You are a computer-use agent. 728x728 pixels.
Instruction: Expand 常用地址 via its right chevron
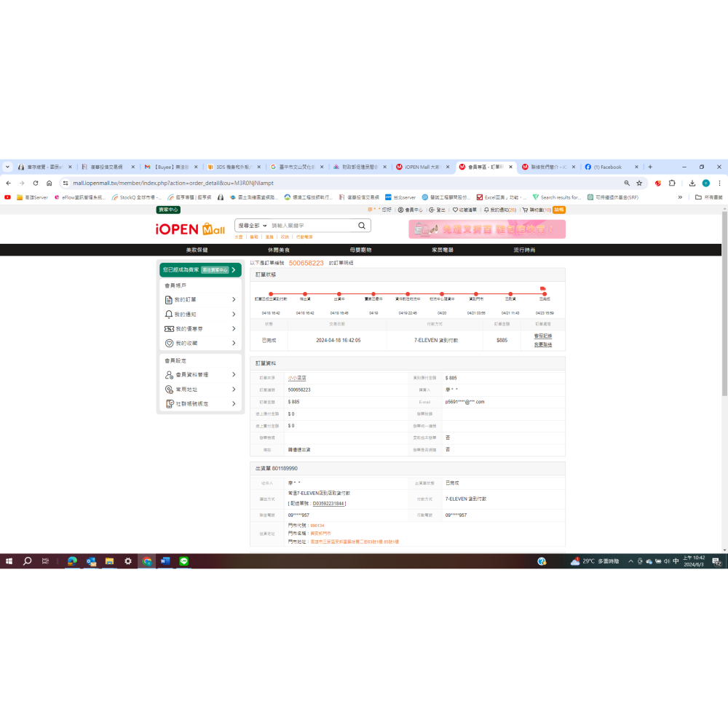234,389
